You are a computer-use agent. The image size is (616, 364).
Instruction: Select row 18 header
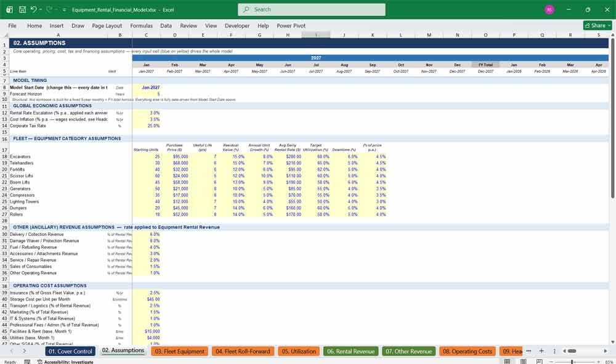coord(4,156)
